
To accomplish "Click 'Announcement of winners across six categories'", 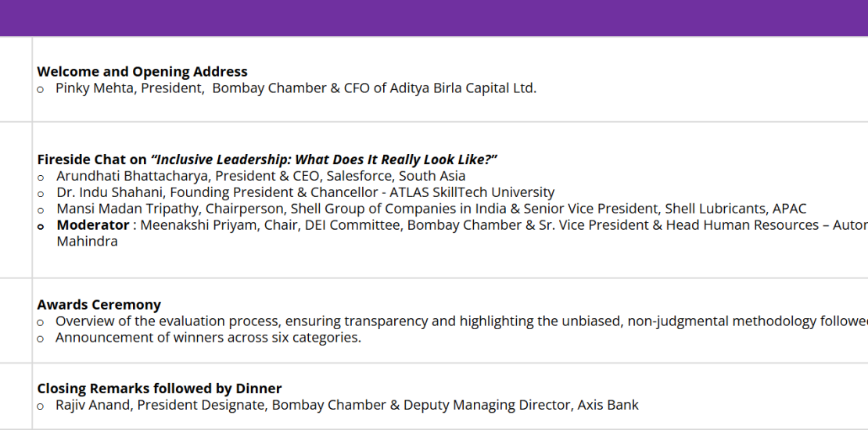I will [x=208, y=338].
